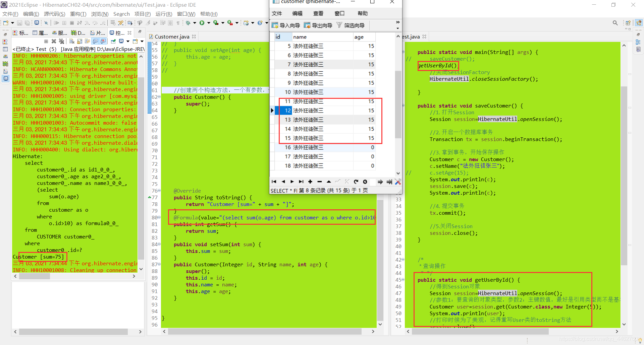
Task: Click the New file wizard icon in Eclipse toolbar
Action: tap(6, 23)
